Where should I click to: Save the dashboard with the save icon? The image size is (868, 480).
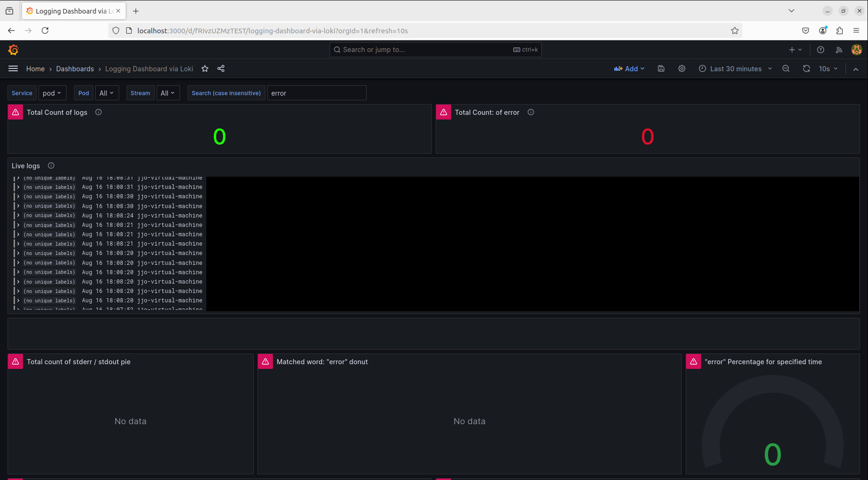[661, 68]
